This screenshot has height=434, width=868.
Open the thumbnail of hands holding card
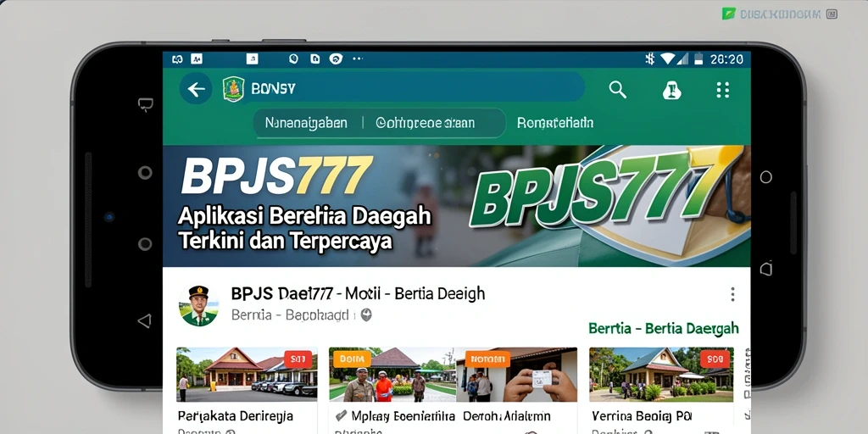516,374
